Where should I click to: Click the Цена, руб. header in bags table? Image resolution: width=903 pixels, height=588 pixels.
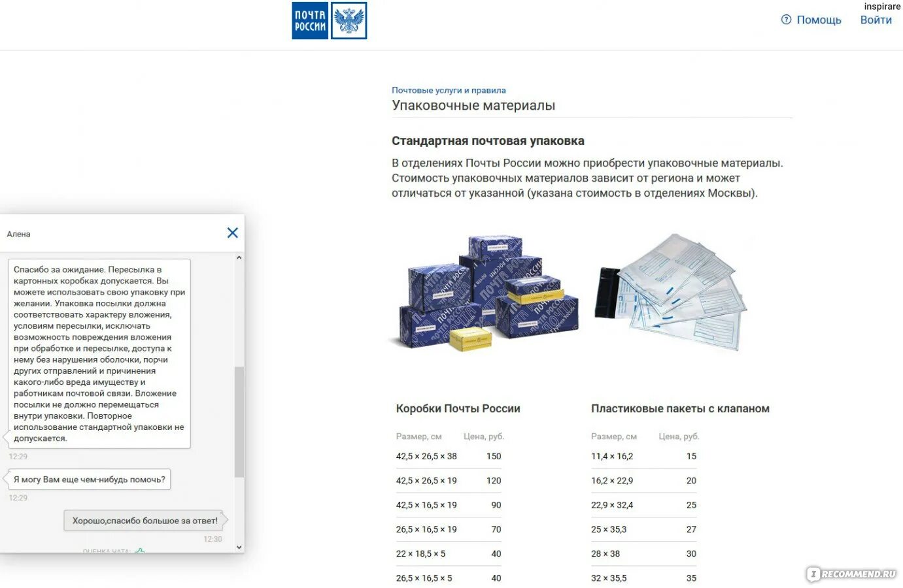pyautogui.click(x=679, y=436)
